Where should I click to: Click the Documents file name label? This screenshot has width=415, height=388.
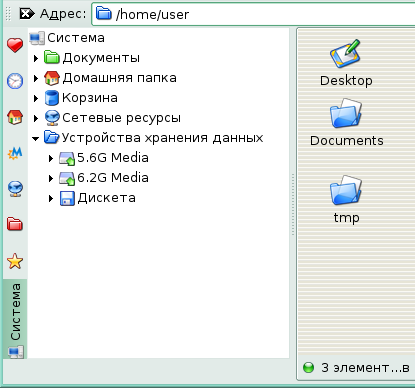click(x=347, y=141)
